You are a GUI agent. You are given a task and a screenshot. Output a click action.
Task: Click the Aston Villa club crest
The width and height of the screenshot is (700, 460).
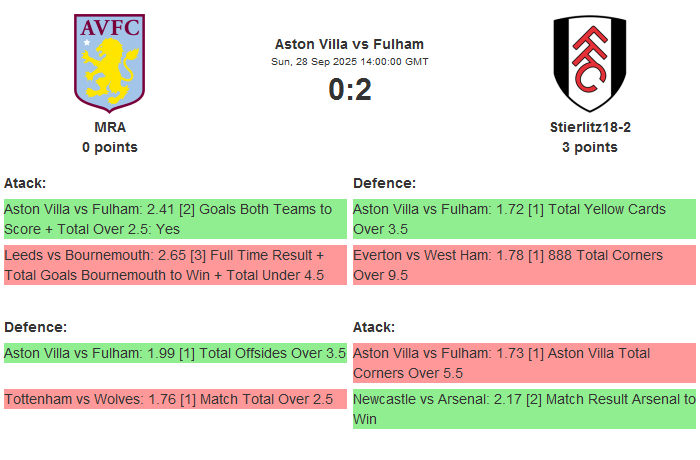(x=110, y=62)
